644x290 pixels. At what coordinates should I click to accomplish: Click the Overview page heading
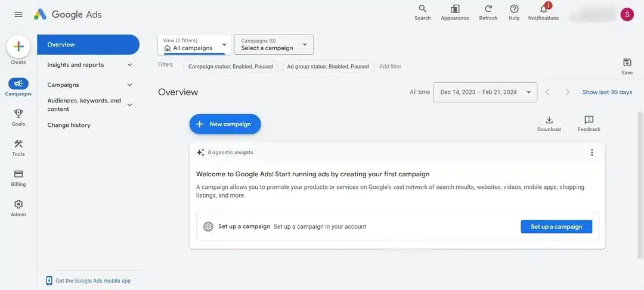(178, 92)
